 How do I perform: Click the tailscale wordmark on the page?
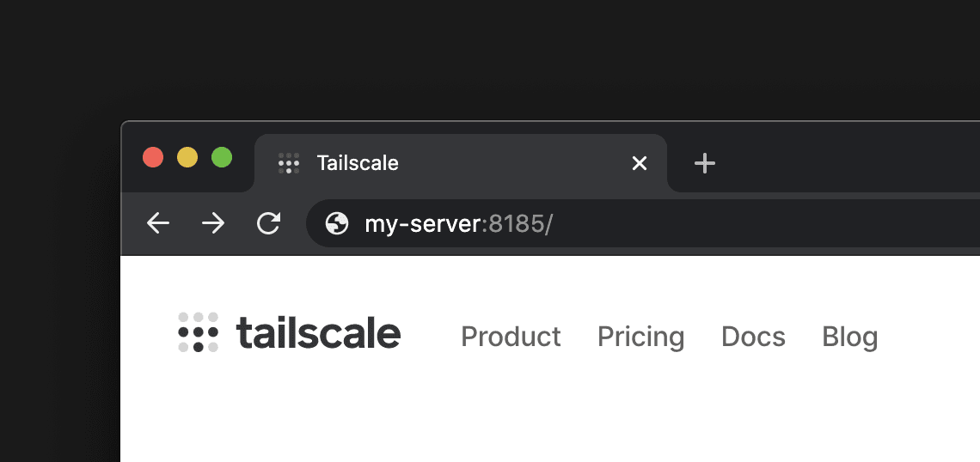pos(318,333)
